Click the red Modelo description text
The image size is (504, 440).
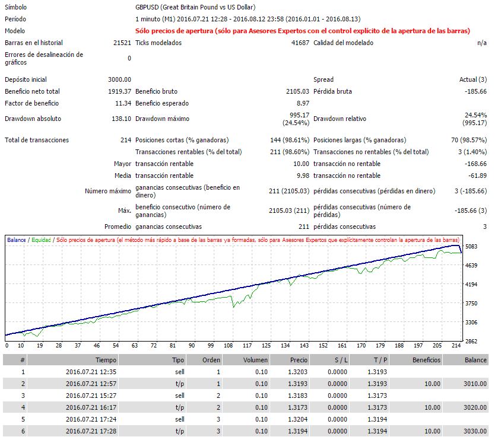point(303,31)
